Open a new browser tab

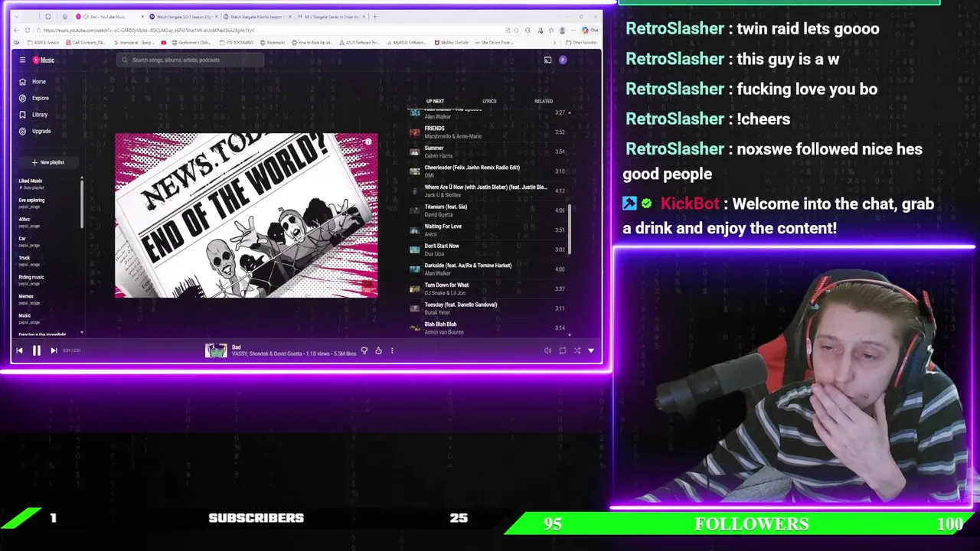point(374,17)
